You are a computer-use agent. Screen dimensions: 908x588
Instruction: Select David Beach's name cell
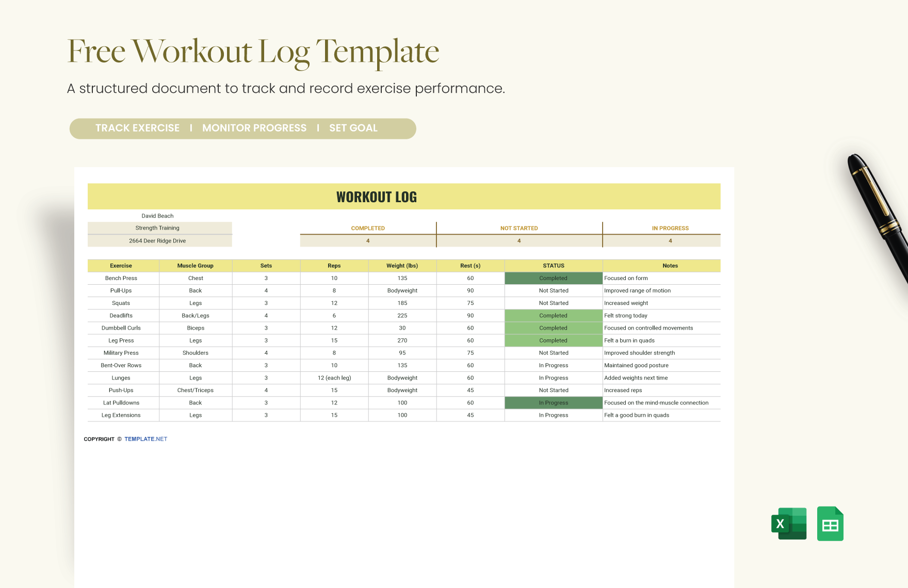tap(157, 216)
